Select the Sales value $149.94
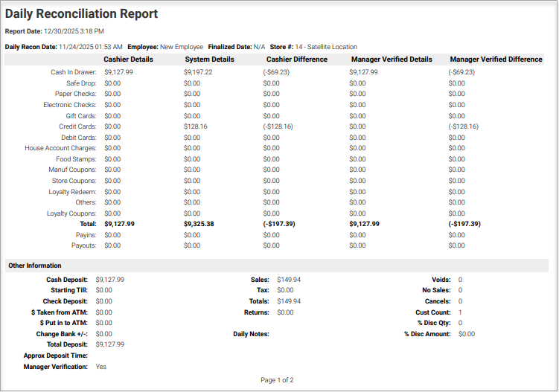Viewport: 559px width, 392px height. pos(289,280)
